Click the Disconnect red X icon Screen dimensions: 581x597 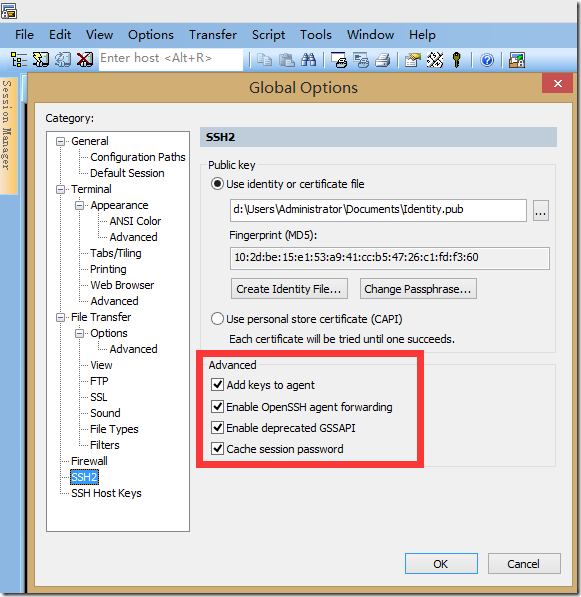[x=85, y=60]
